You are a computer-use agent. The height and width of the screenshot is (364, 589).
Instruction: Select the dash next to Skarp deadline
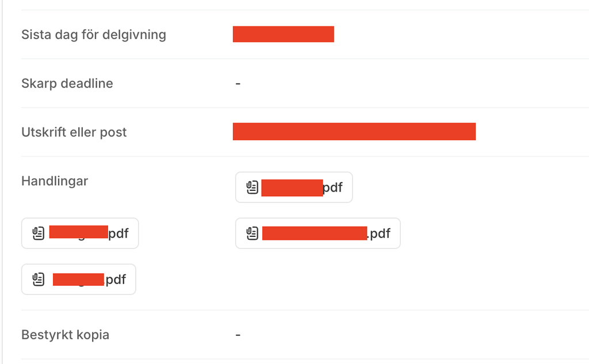238,83
